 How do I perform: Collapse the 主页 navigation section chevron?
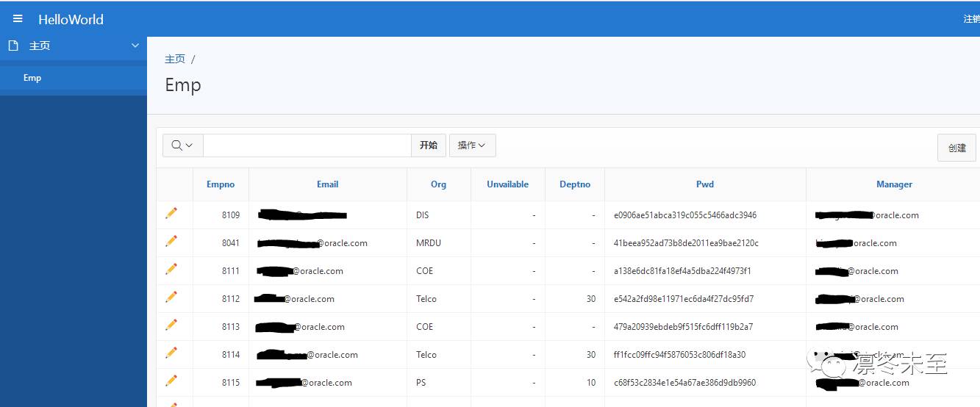[x=135, y=46]
